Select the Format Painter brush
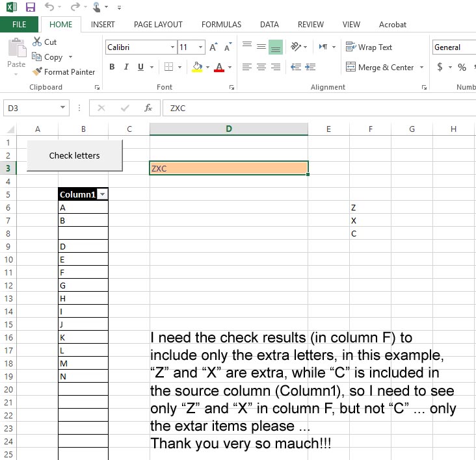476x460 pixels. (37, 71)
